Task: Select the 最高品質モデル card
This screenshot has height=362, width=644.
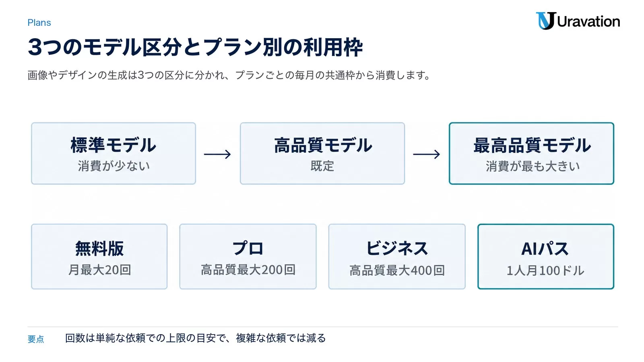Action: [532, 154]
